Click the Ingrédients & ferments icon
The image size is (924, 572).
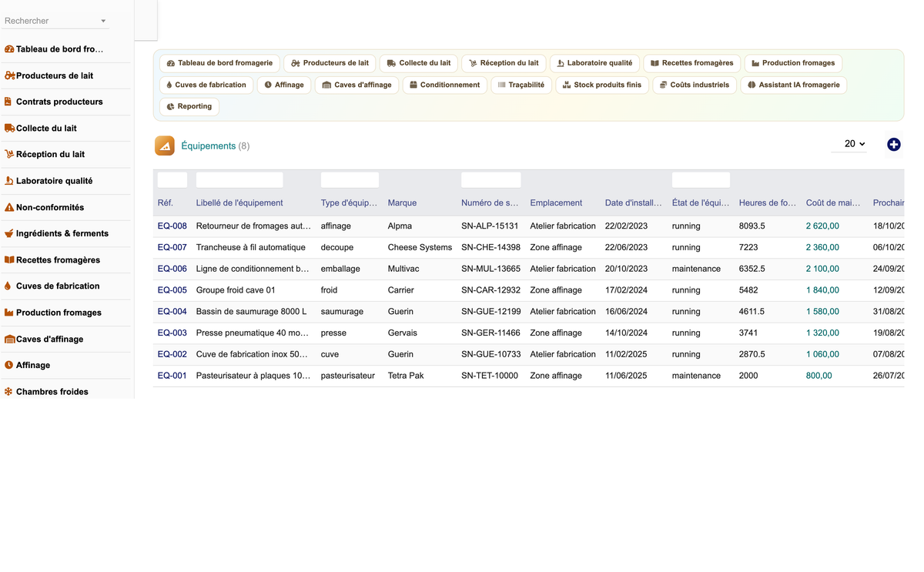(x=9, y=233)
